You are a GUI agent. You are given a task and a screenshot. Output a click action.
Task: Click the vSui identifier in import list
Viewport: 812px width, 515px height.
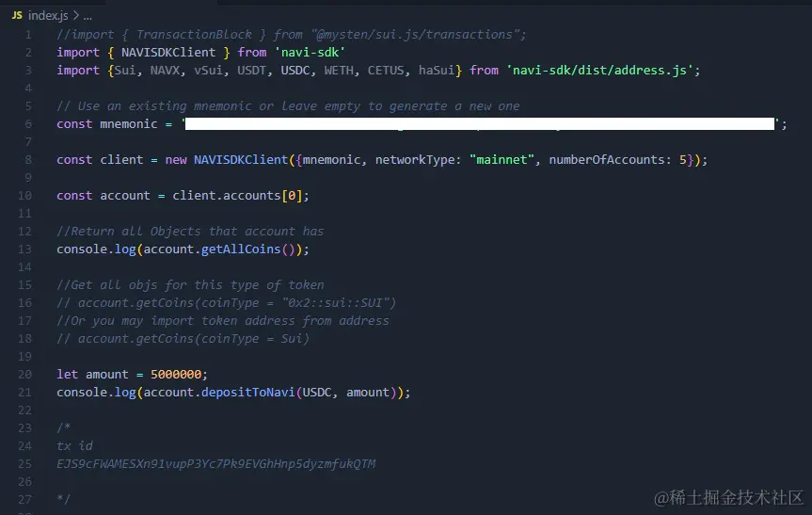point(208,71)
